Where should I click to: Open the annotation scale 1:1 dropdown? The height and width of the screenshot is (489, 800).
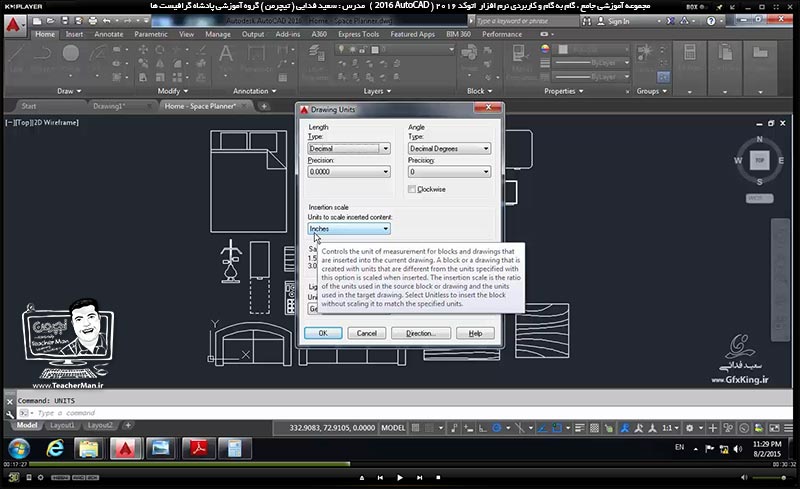click(670, 428)
